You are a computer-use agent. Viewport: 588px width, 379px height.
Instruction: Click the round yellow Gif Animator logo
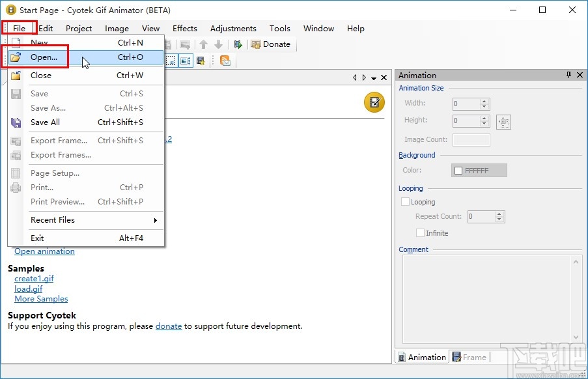(374, 102)
